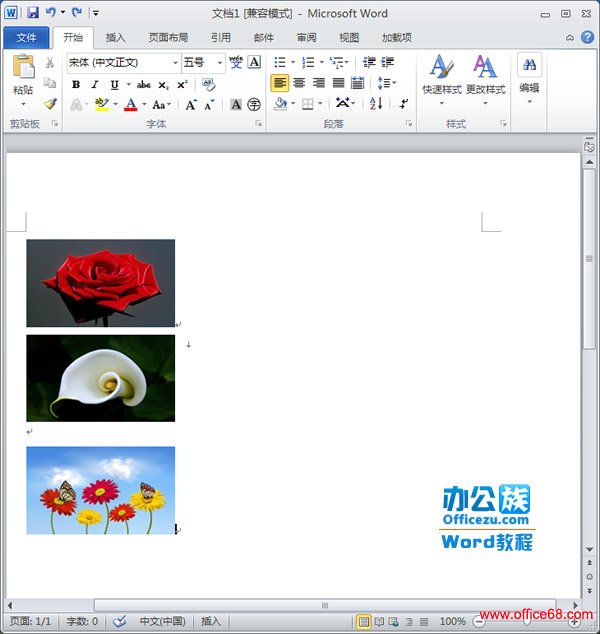Open the borders dropdown arrow
600x634 pixels.
click(x=320, y=104)
